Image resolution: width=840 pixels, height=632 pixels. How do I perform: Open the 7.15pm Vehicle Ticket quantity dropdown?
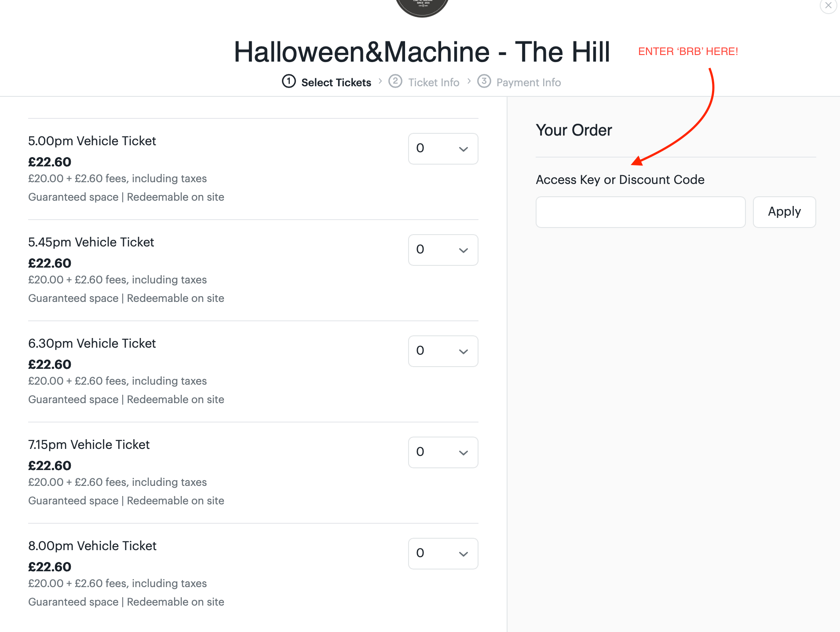coord(443,452)
